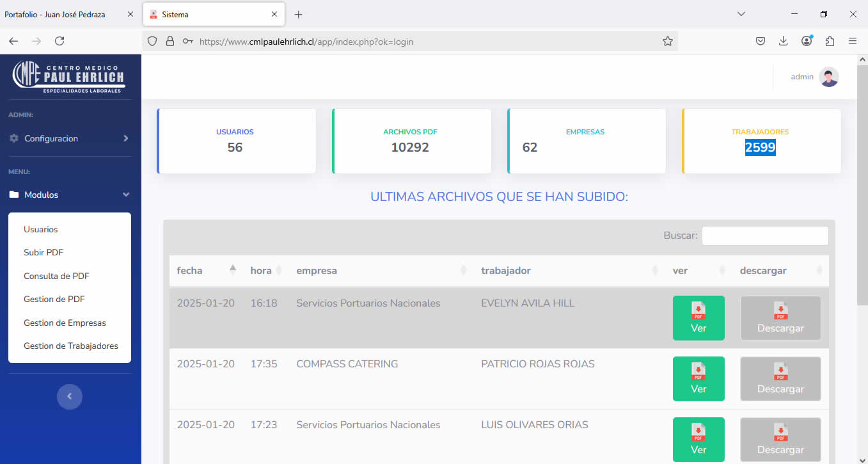Viewport: 868px width, 464px height.
Task: Click the Save to Pocket icon
Action: click(x=760, y=41)
